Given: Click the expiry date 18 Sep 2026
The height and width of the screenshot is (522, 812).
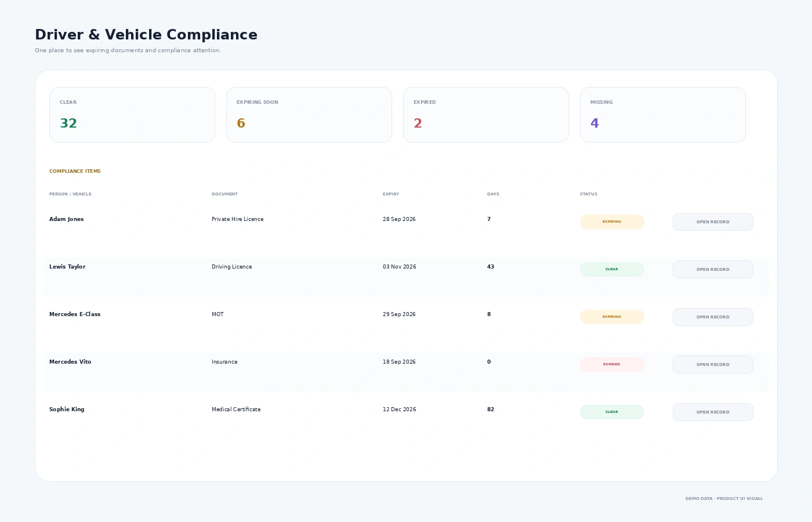Looking at the screenshot, I should (399, 362).
